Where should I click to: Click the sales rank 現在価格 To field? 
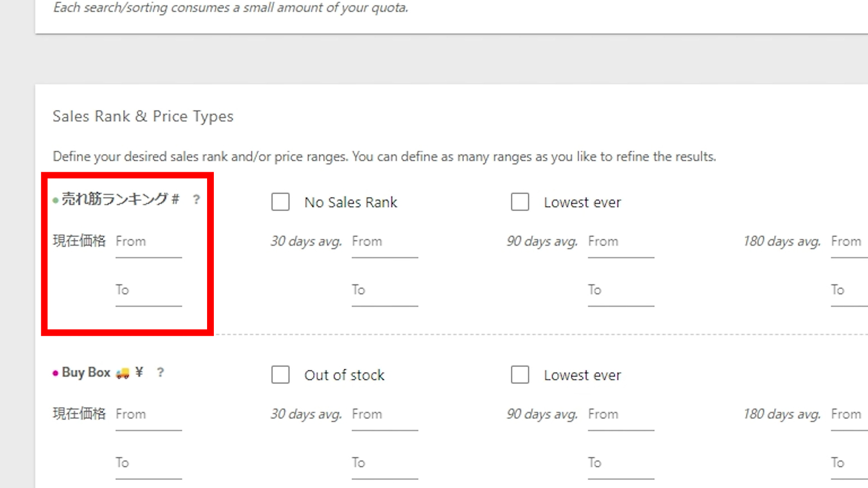148,291
